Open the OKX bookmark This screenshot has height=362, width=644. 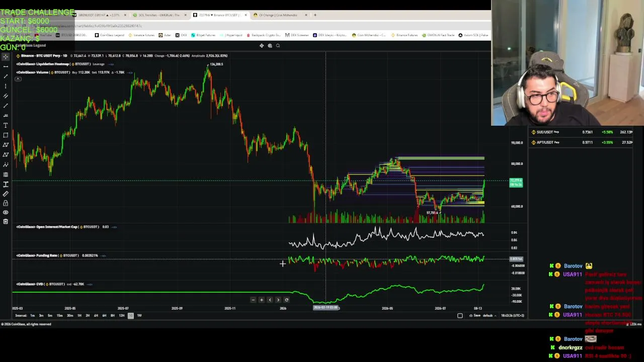point(181,35)
